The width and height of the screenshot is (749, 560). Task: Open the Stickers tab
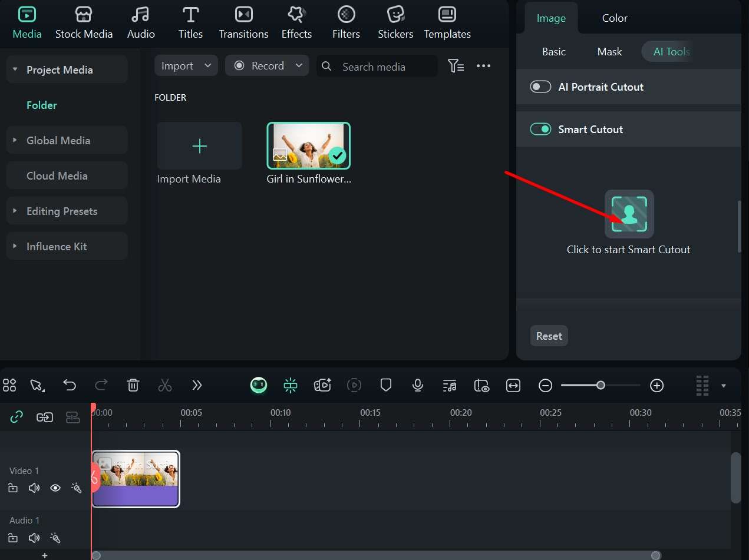point(395,23)
